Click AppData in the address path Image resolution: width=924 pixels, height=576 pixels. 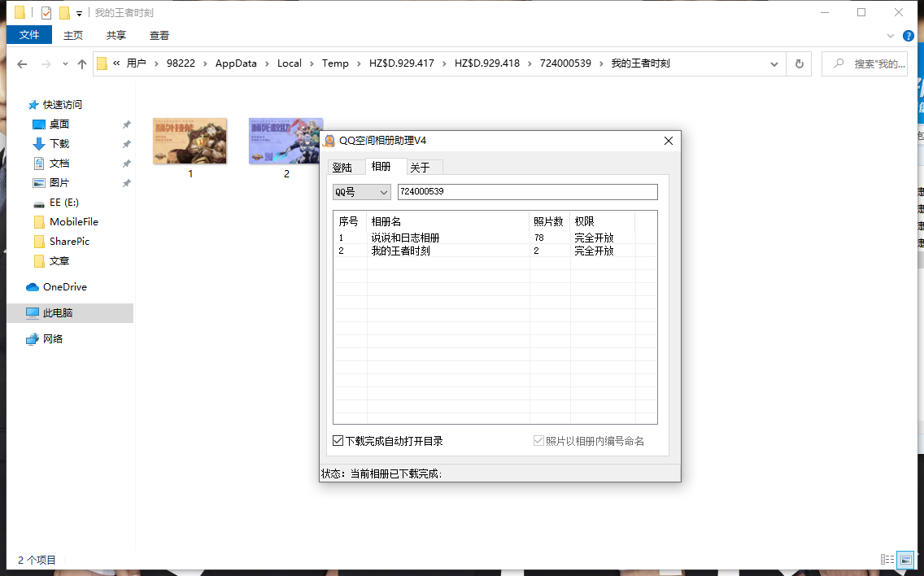point(236,63)
